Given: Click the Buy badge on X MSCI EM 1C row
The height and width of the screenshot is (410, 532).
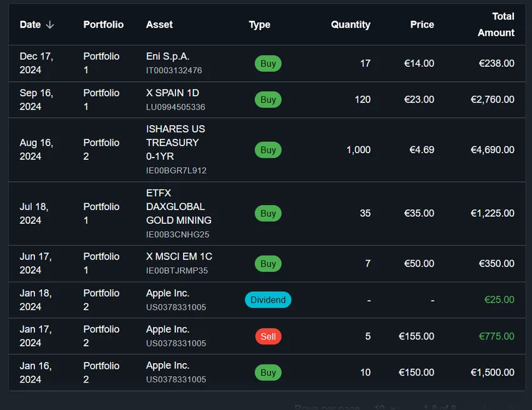Looking at the screenshot, I should (x=268, y=264).
